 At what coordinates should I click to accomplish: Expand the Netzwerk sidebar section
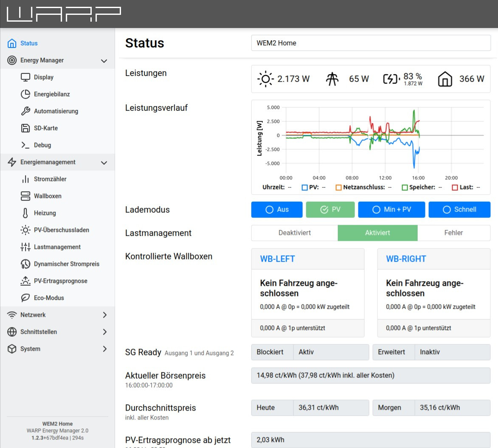point(104,315)
